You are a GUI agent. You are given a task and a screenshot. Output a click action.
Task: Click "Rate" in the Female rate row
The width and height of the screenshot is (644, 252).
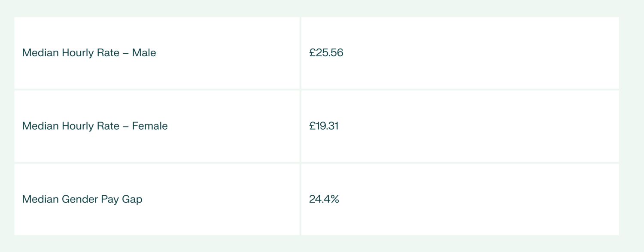pos(109,126)
